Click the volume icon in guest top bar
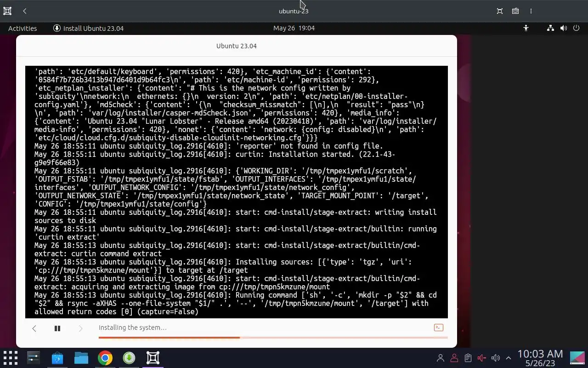 [563, 28]
